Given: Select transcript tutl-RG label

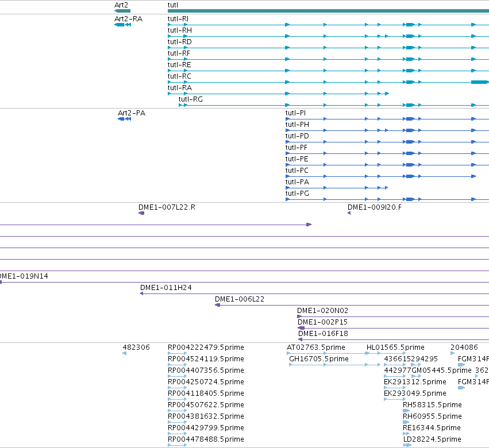Looking at the screenshot, I should [191, 99].
